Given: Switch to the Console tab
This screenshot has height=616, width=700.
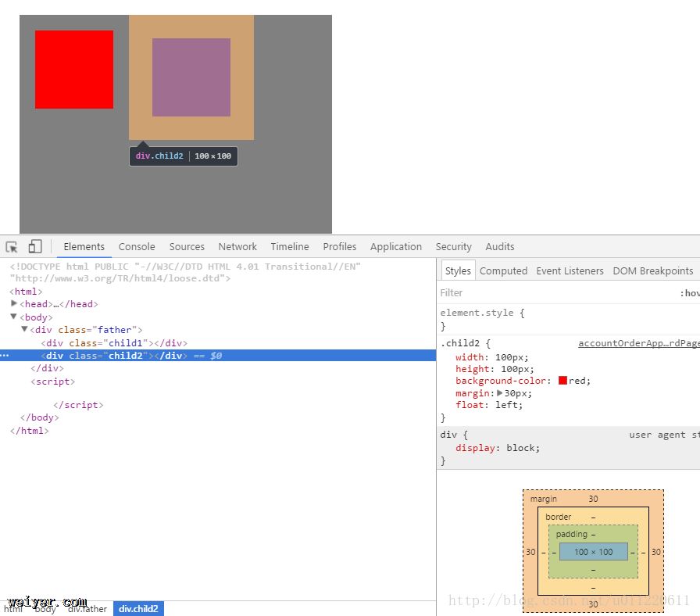Looking at the screenshot, I should [137, 247].
